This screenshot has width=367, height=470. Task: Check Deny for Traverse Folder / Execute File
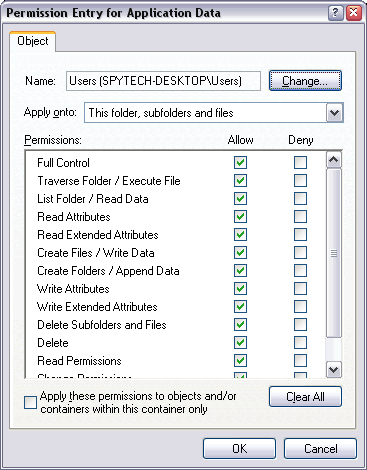coord(300,181)
